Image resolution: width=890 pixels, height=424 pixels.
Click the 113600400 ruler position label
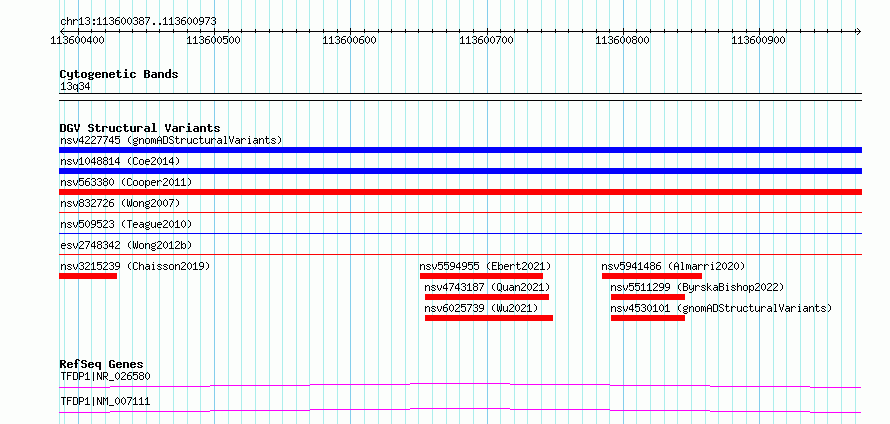pos(77,40)
